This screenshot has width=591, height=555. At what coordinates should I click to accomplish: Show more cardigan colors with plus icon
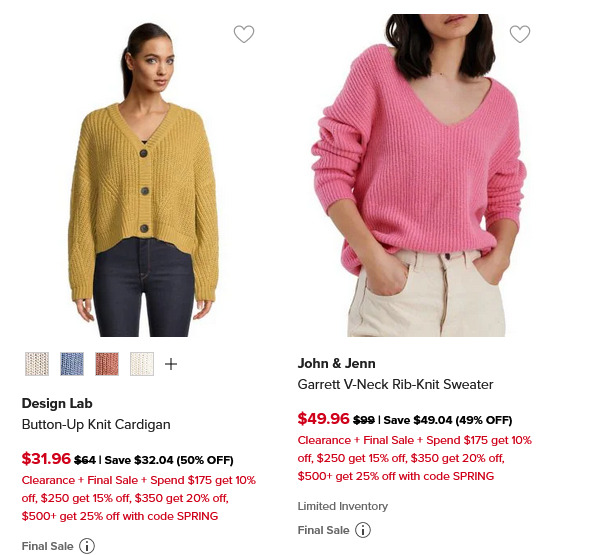pyautogui.click(x=171, y=364)
